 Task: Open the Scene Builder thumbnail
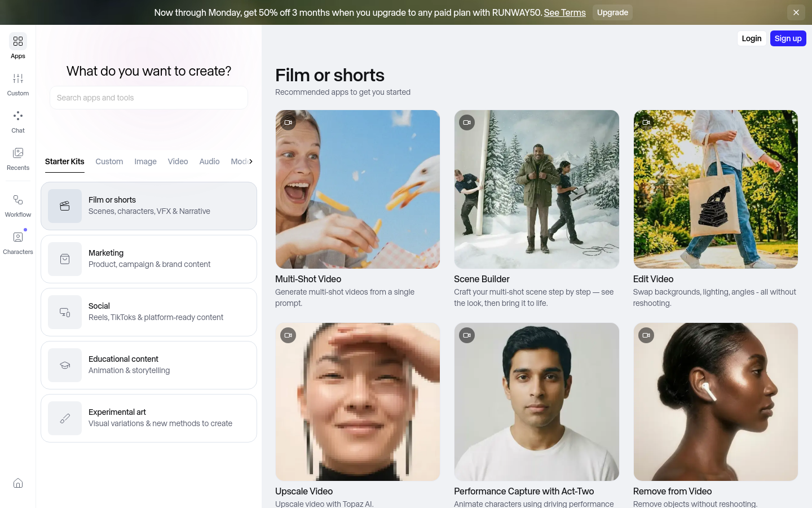(536, 189)
